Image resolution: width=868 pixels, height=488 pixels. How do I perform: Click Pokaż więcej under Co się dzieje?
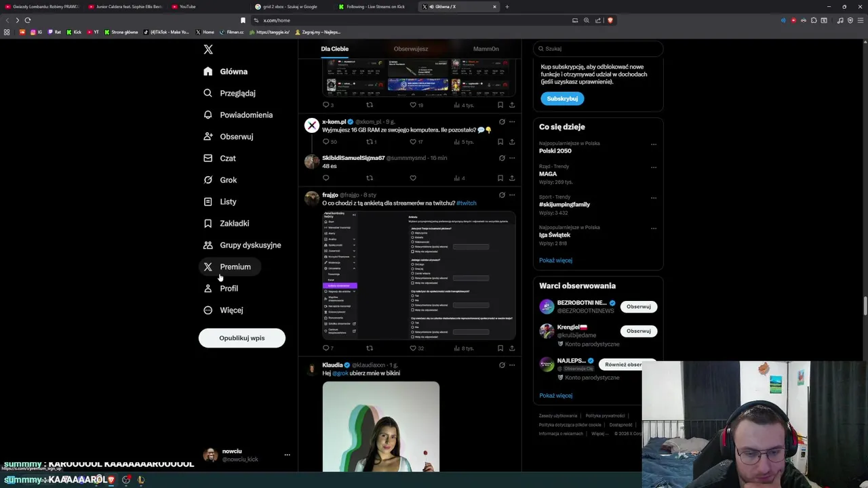[x=555, y=260]
